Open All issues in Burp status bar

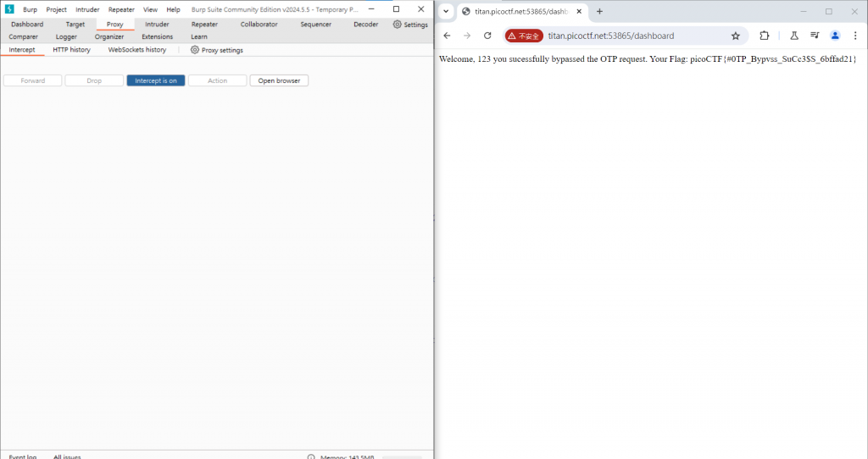pos(67,456)
